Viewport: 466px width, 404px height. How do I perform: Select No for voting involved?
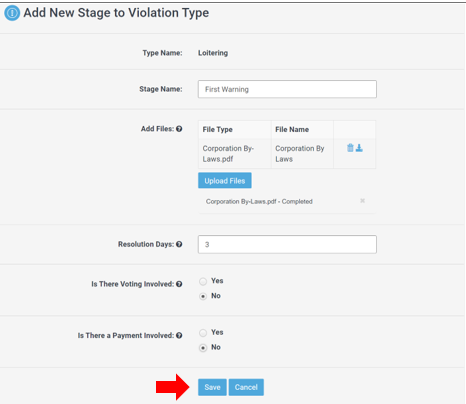click(x=203, y=296)
